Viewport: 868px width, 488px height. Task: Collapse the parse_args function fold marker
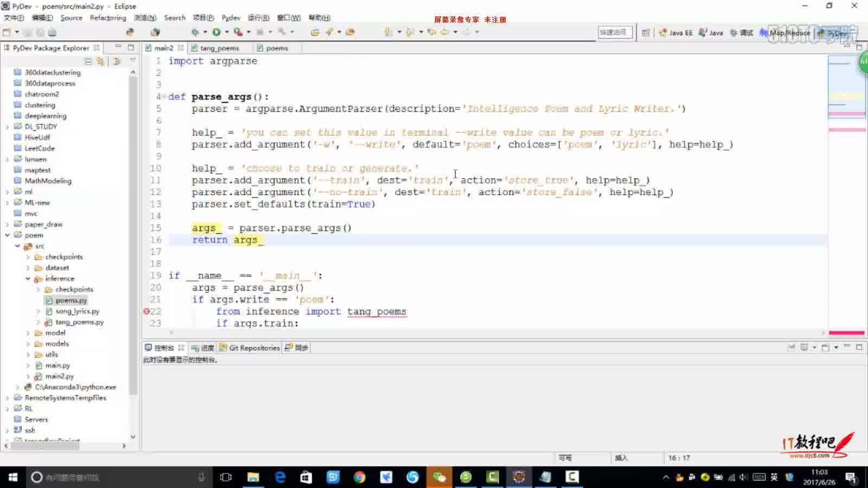coord(164,97)
